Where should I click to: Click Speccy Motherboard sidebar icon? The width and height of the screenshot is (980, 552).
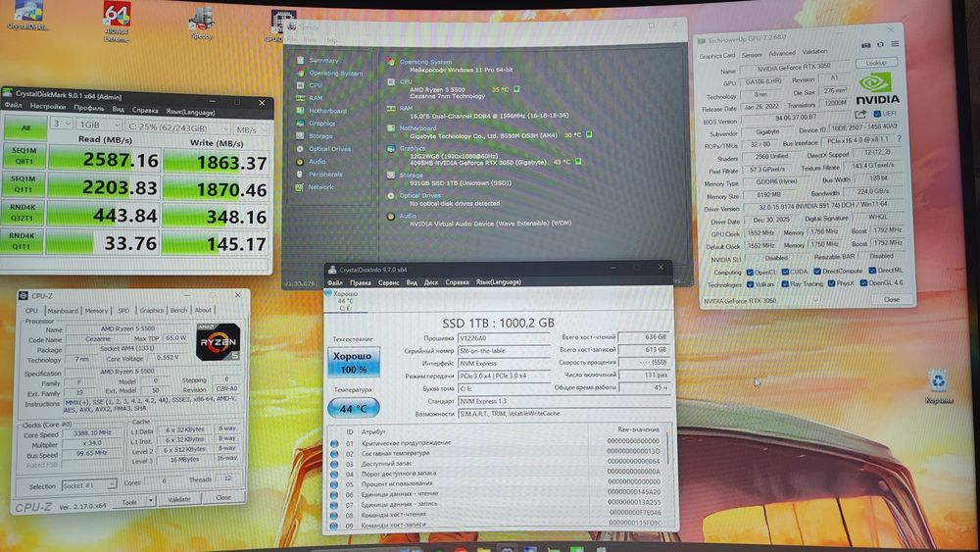tap(300, 111)
